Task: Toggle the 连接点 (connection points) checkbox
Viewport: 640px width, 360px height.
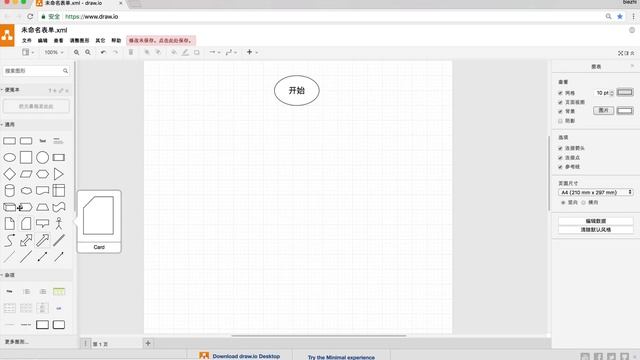Action: pos(560,158)
